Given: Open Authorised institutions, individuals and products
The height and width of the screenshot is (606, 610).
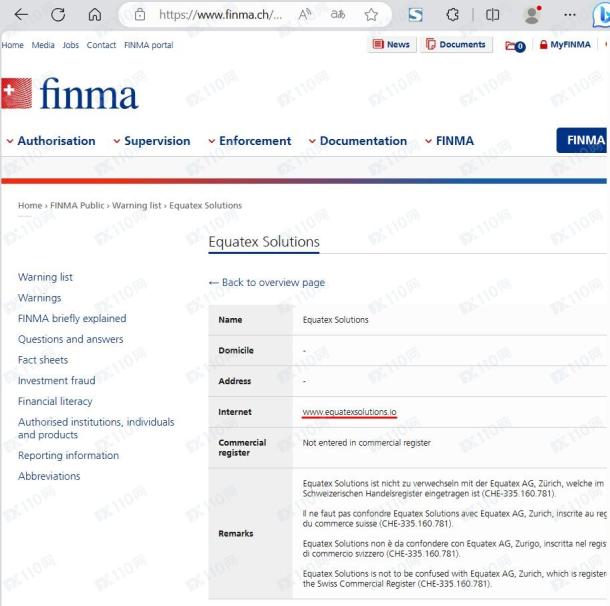Looking at the screenshot, I should pyautogui.click(x=96, y=428).
